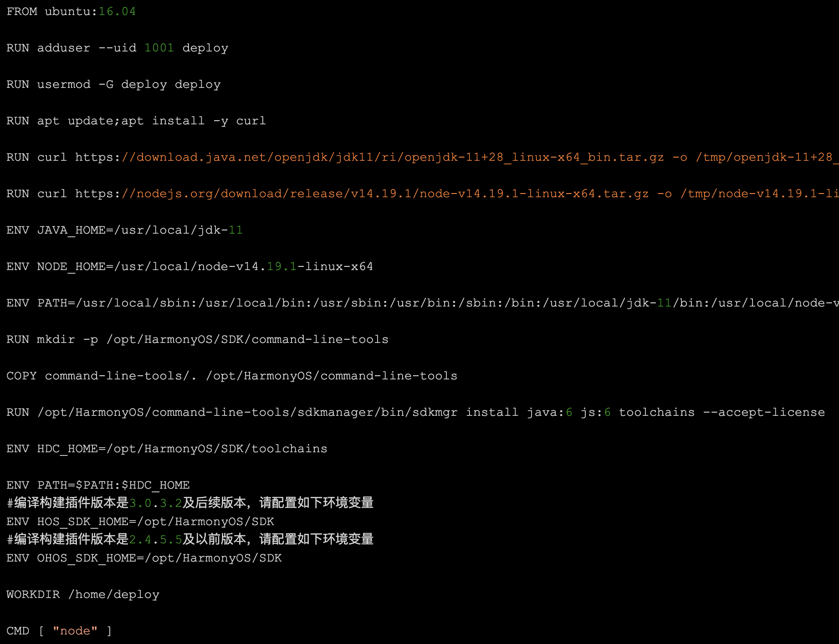The height and width of the screenshot is (644, 839).
Task: Click the 'apt update;apt install -y curl' line
Action: click(151, 121)
